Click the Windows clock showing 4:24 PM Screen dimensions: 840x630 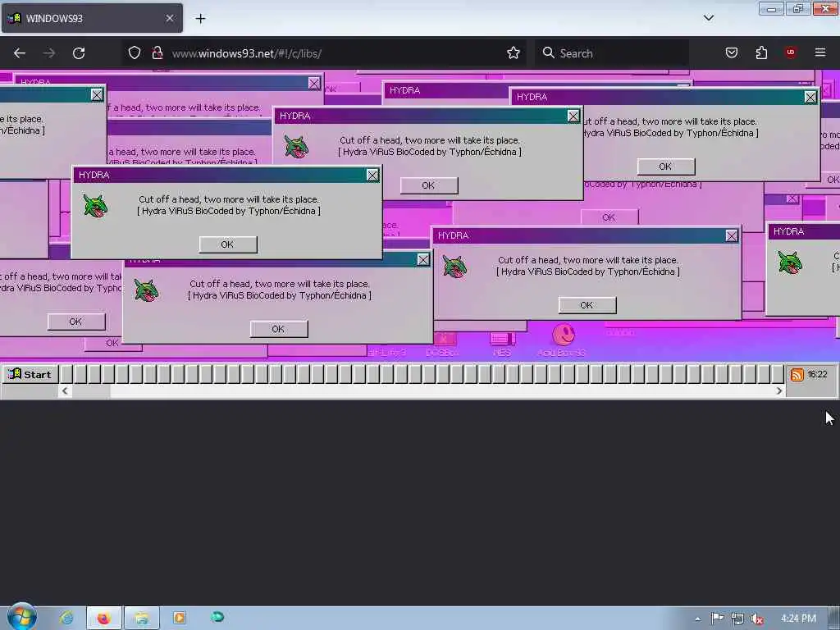tap(798, 619)
